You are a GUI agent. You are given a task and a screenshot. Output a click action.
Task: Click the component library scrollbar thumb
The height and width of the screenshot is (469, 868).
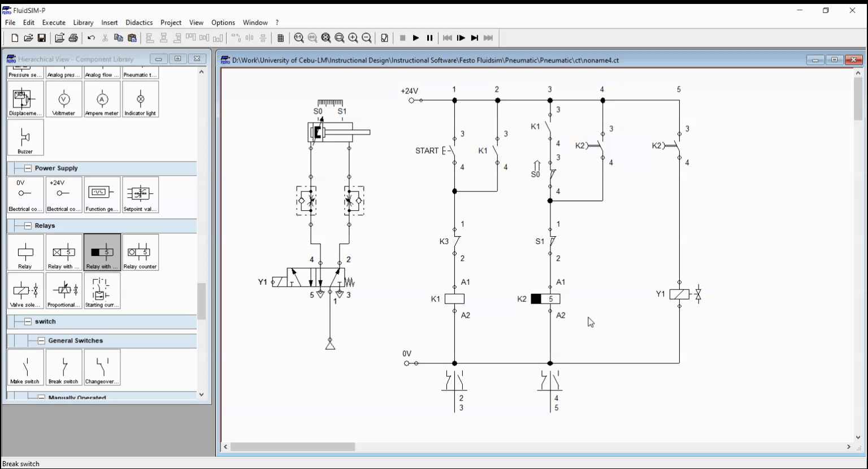coord(201,301)
